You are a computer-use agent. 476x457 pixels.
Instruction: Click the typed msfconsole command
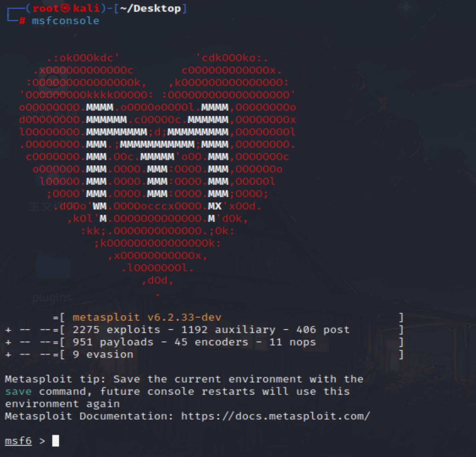pyautogui.click(x=66, y=21)
